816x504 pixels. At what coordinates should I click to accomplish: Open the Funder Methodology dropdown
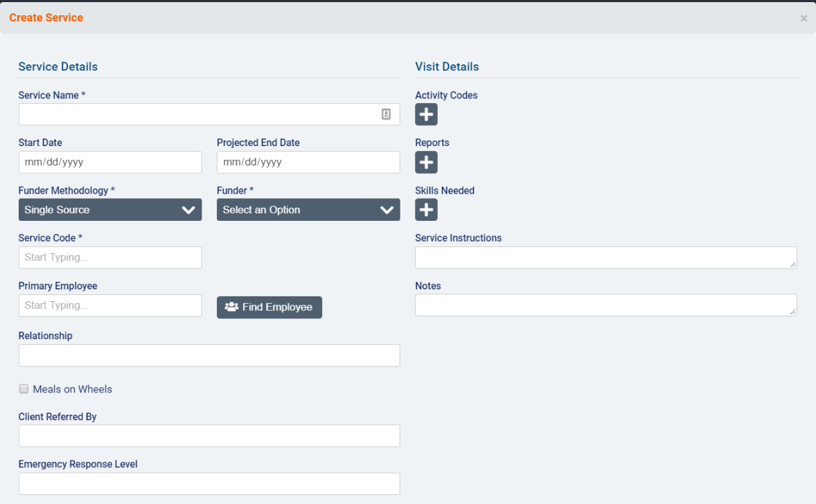(x=110, y=210)
